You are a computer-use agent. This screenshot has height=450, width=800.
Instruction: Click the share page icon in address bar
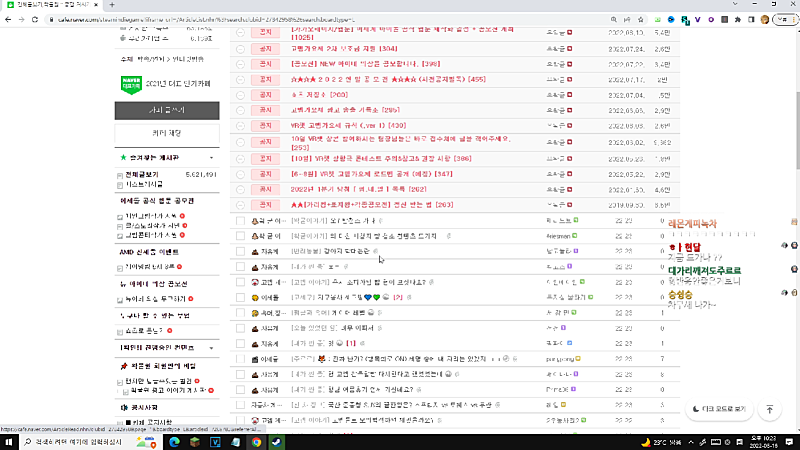(627, 19)
